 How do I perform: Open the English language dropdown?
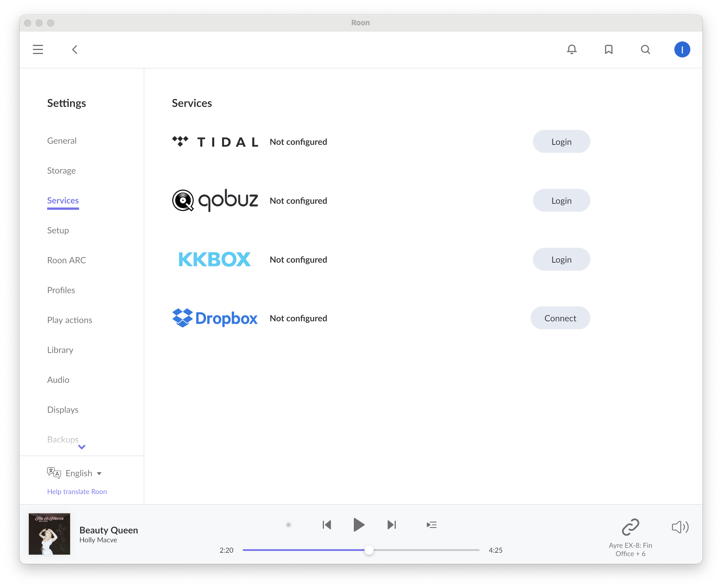pyautogui.click(x=83, y=473)
